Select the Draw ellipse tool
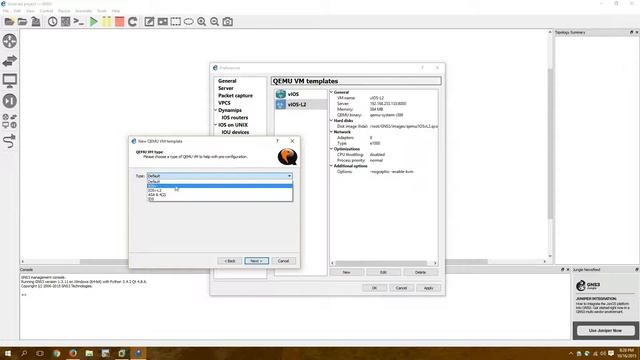 [189, 22]
